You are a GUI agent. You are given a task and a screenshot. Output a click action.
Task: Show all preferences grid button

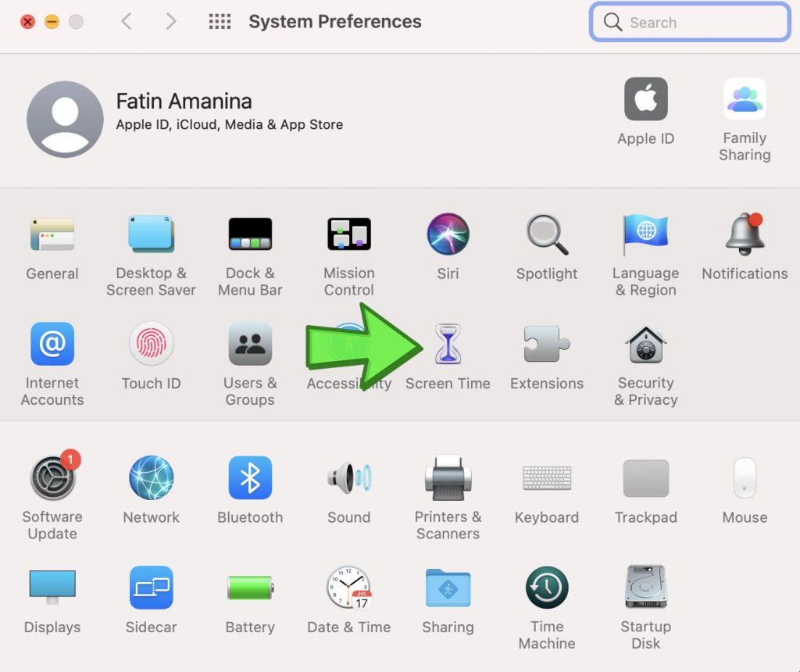coord(220,21)
